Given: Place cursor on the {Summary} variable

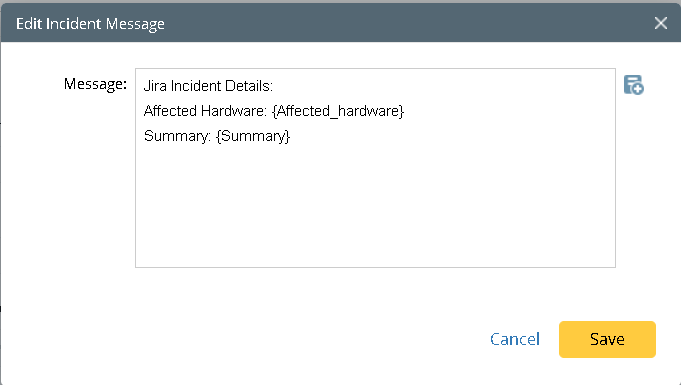Looking at the screenshot, I should click(253, 136).
